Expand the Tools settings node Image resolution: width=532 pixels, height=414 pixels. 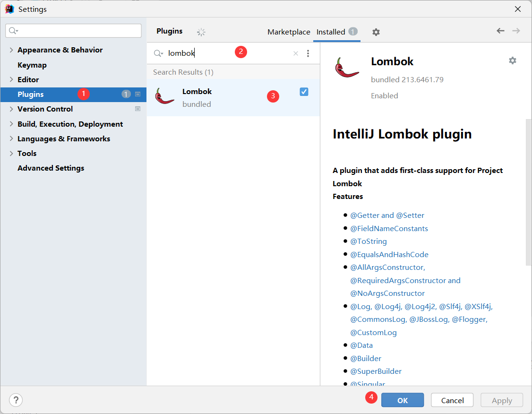[11, 154]
